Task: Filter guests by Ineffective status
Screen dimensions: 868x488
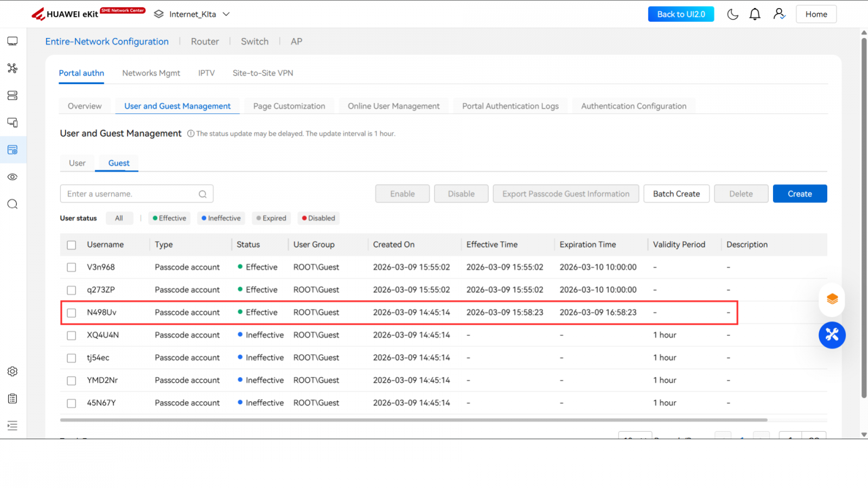Action: (x=221, y=219)
